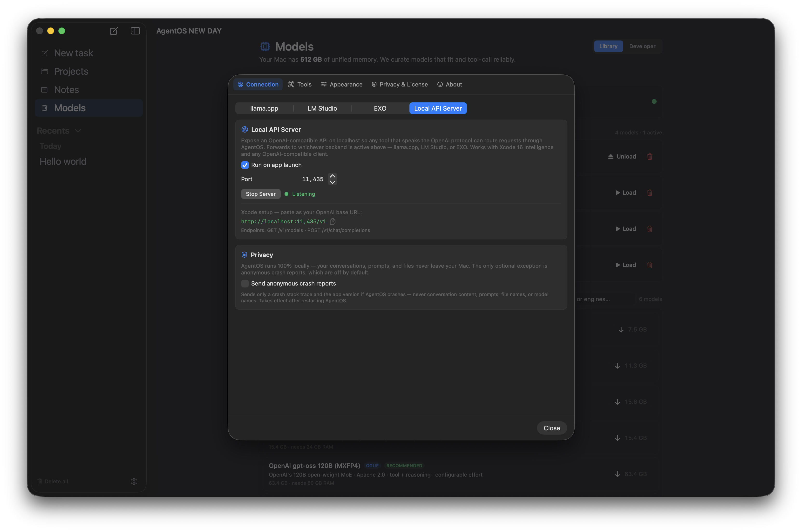Click the Stop Server button
The height and width of the screenshot is (532, 802).
(261, 194)
